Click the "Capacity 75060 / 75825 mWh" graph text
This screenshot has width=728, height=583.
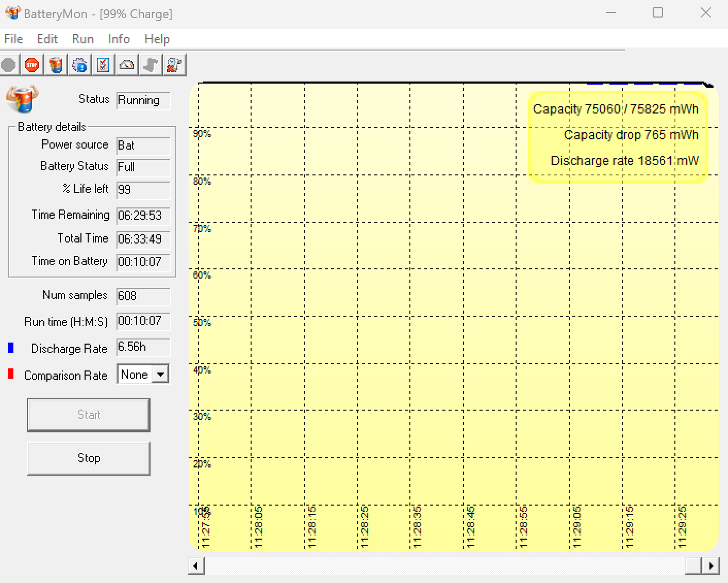click(x=616, y=109)
